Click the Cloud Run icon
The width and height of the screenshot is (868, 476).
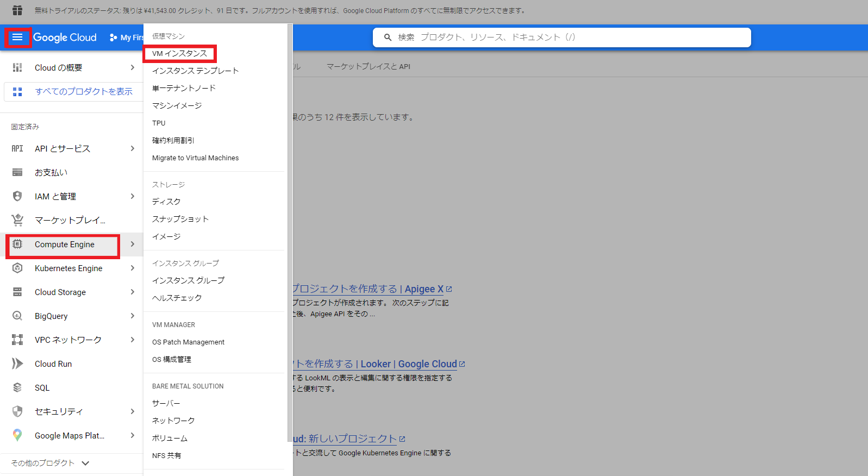click(17, 364)
